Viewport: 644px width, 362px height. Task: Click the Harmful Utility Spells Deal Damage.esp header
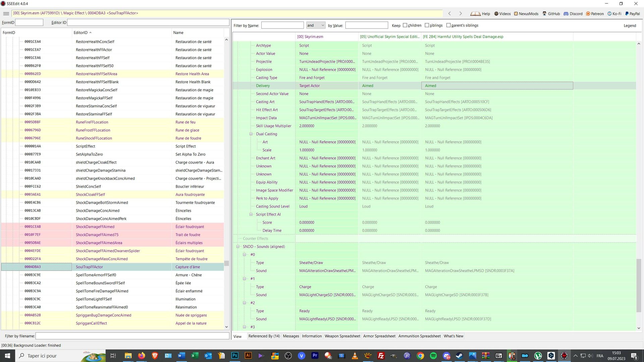497,37
